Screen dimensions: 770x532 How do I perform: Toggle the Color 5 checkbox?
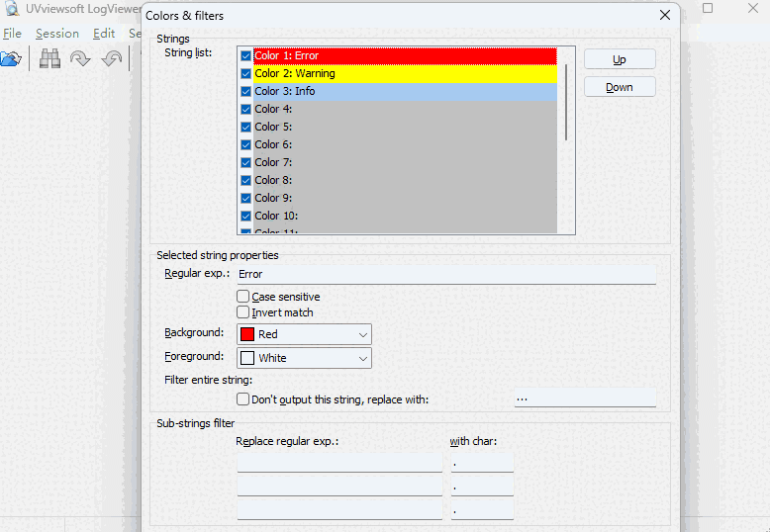coord(246,128)
